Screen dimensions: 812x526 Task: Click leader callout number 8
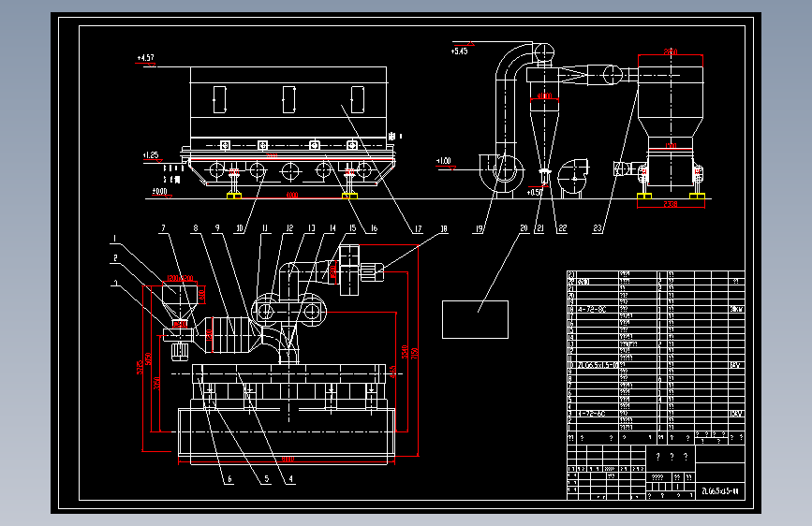point(195,227)
